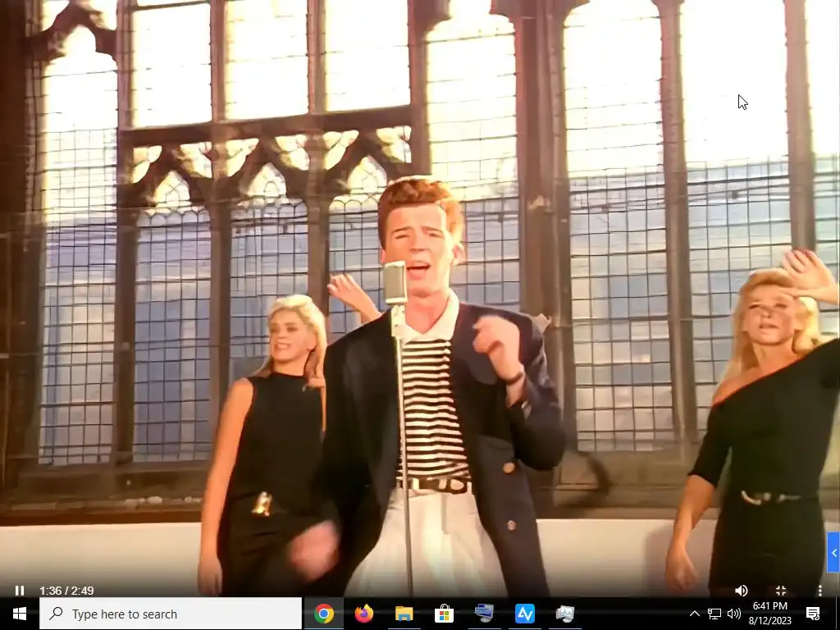Open Microsoft Store from the taskbar
The image size is (840, 630).
coord(444,614)
